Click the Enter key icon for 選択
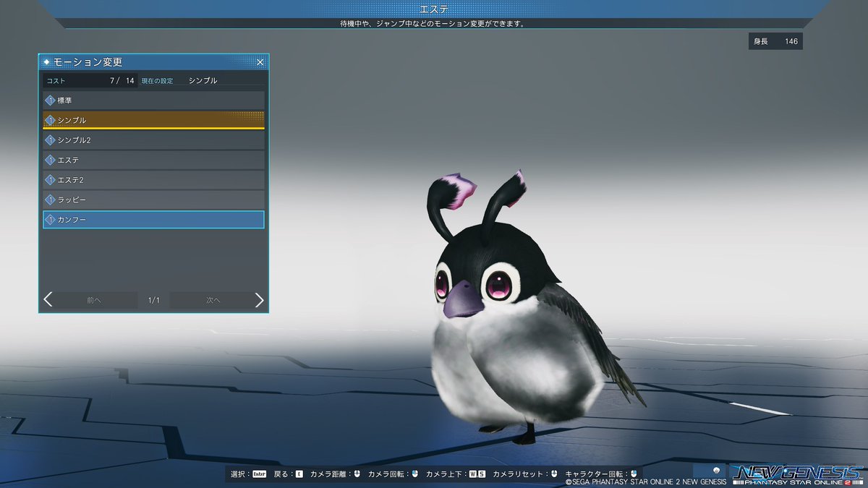 click(x=260, y=474)
